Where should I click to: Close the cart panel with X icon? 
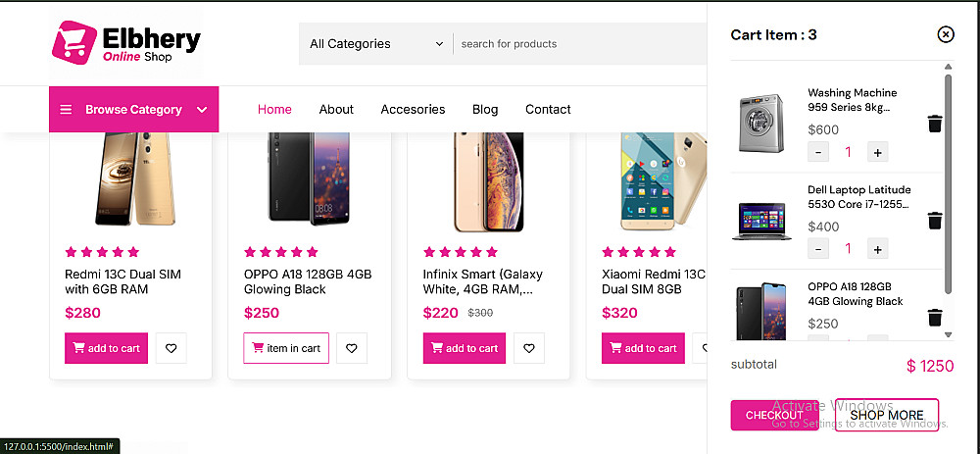[x=946, y=34]
